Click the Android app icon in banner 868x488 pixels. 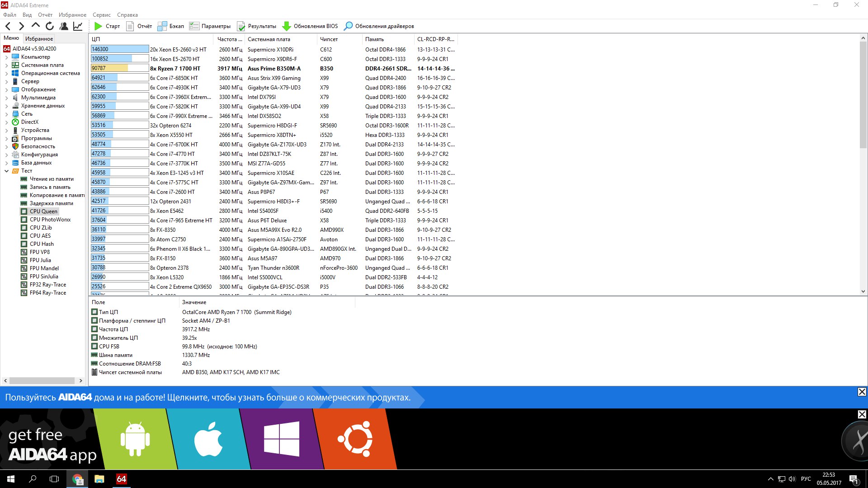135,439
